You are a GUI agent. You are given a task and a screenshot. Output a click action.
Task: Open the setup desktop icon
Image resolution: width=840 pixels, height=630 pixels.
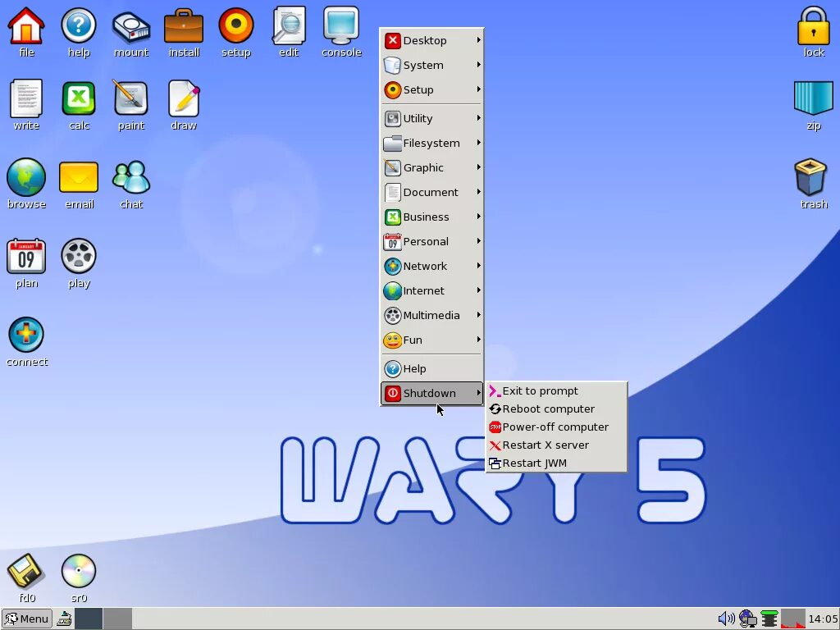click(235, 25)
